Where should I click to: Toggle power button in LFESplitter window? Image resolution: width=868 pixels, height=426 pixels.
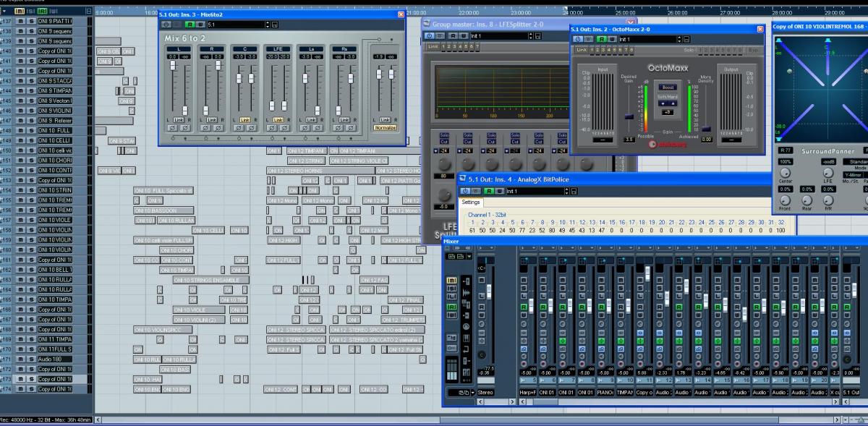pos(429,35)
